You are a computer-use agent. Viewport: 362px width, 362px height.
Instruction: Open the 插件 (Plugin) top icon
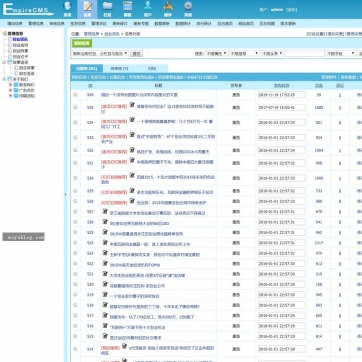click(168, 9)
